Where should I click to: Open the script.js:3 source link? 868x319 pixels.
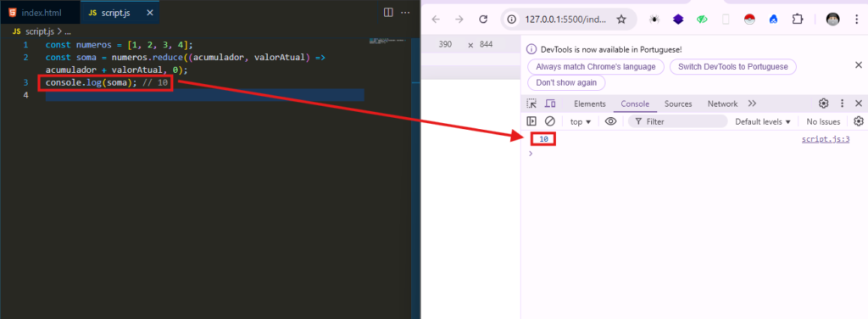click(x=826, y=139)
